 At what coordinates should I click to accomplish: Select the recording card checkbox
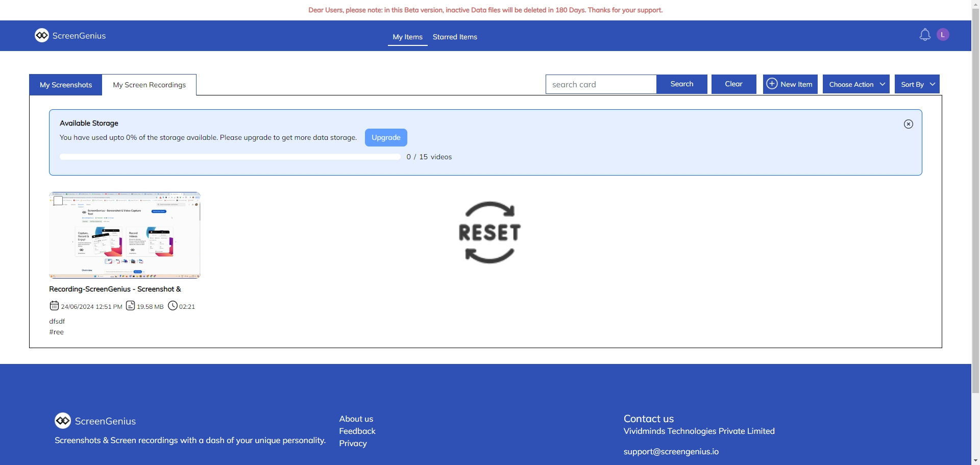click(58, 201)
